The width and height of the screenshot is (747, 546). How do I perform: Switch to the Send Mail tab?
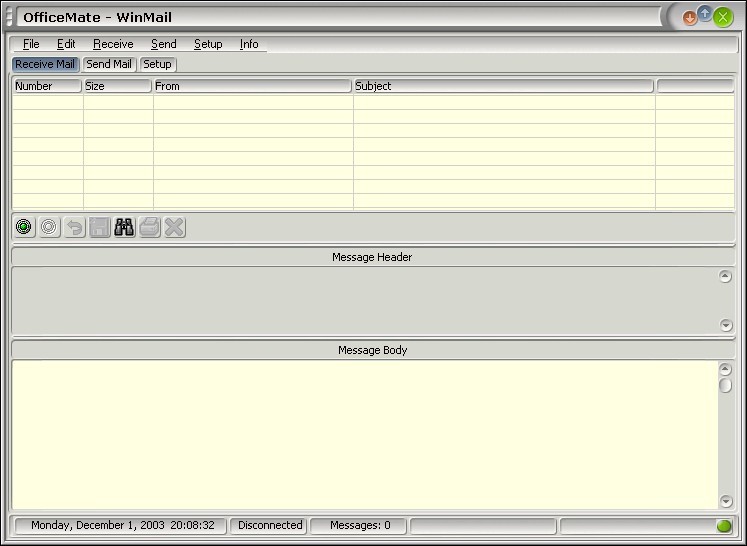pyautogui.click(x=109, y=64)
